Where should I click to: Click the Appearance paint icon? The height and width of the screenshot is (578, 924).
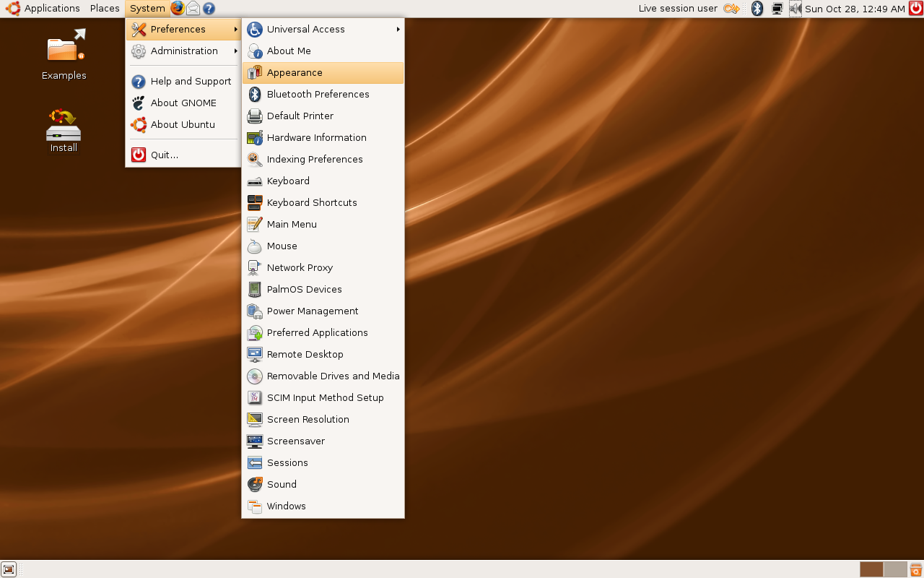(255, 72)
